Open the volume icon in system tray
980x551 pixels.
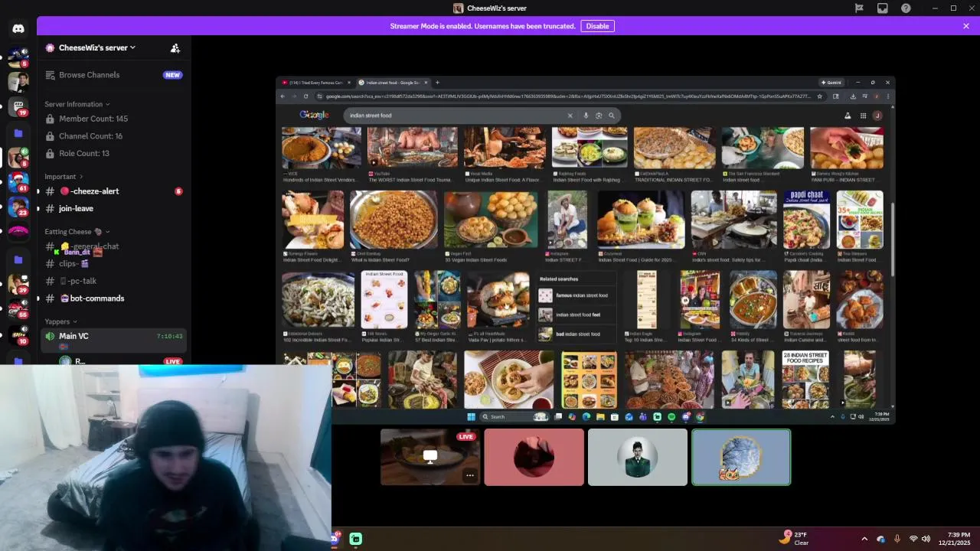coord(926,539)
